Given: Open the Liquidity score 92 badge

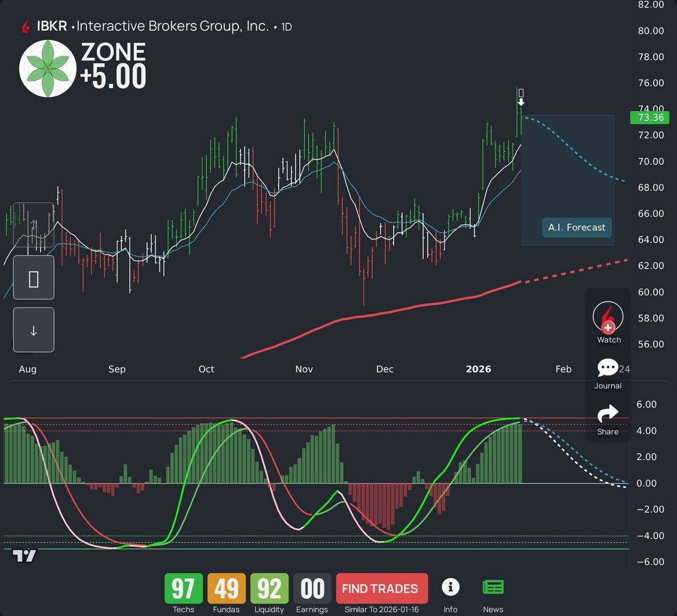Looking at the screenshot, I should click(x=269, y=589).
